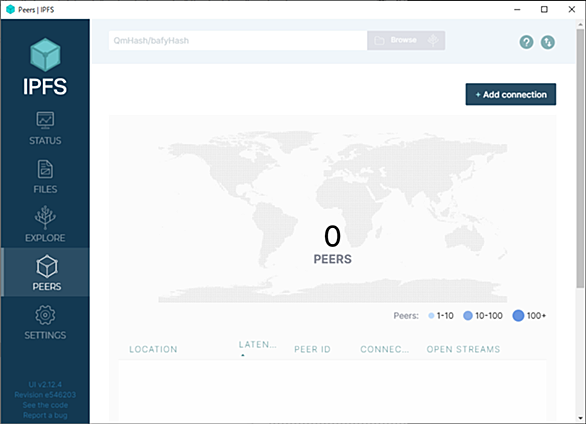Screen dimensions: 586x424
Task: Click the STATUS menu label
Action: [45, 140]
